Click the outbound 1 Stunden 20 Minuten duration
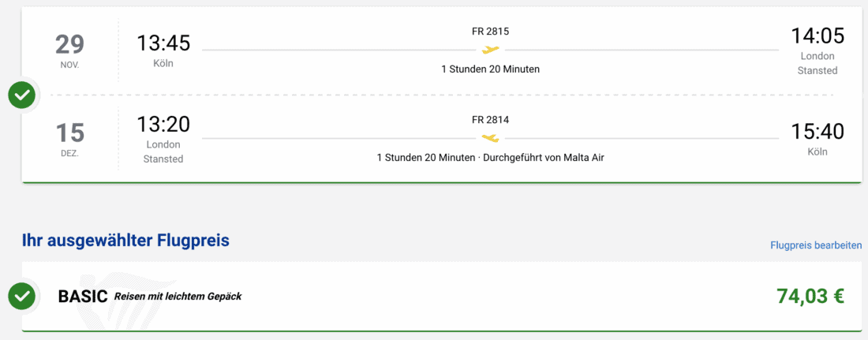The height and width of the screenshot is (340, 868). pyautogui.click(x=491, y=69)
